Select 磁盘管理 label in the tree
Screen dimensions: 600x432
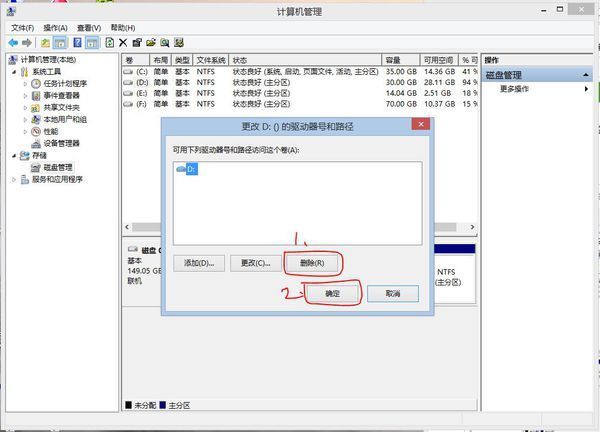(x=58, y=167)
